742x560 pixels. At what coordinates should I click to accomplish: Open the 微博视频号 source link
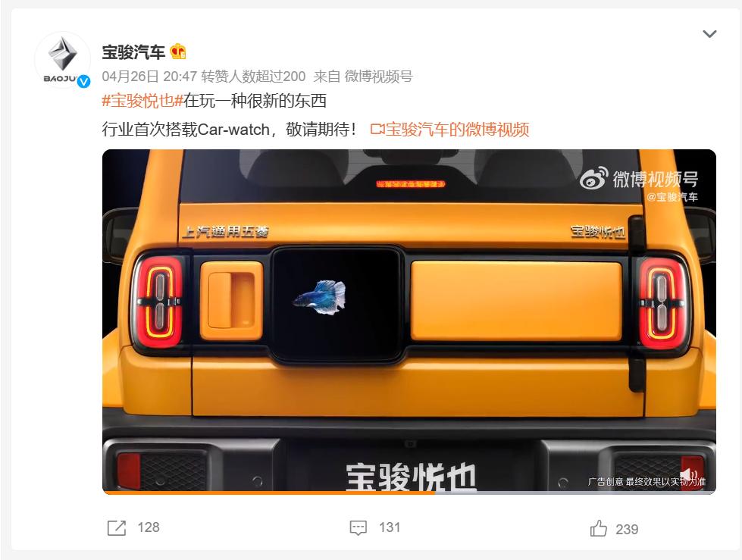pos(378,76)
